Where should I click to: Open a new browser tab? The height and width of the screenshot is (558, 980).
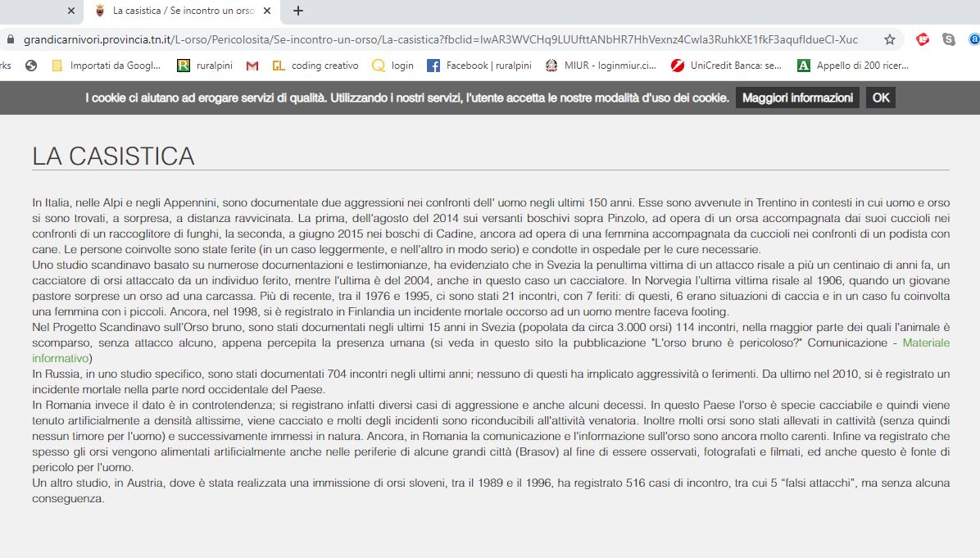pos(298,11)
